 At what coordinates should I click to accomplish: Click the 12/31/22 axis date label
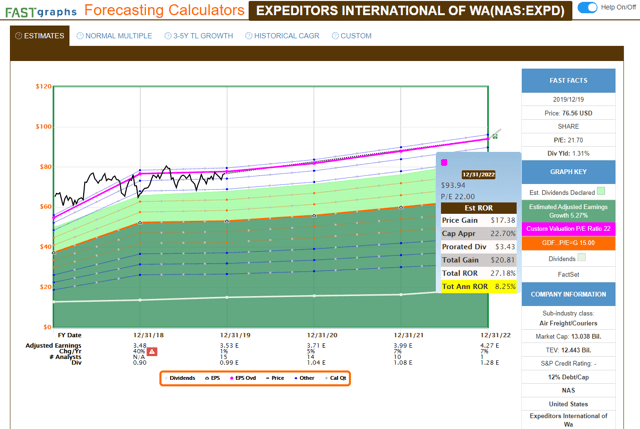(x=495, y=335)
